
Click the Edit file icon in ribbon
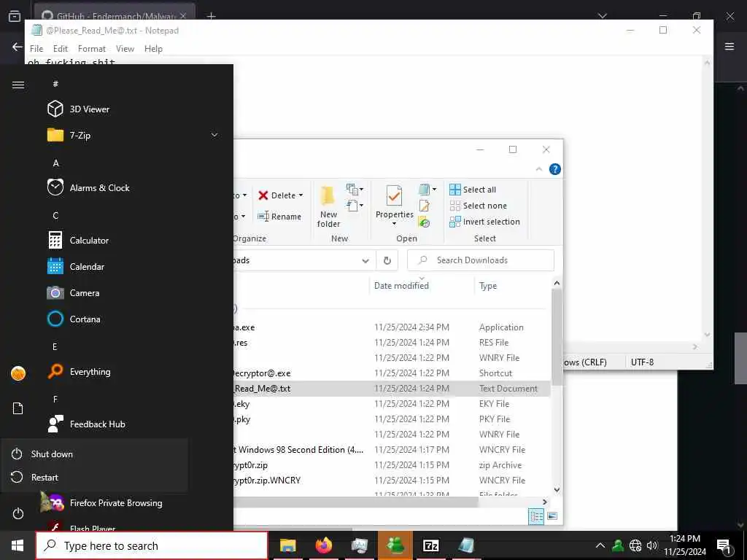pyautogui.click(x=424, y=206)
